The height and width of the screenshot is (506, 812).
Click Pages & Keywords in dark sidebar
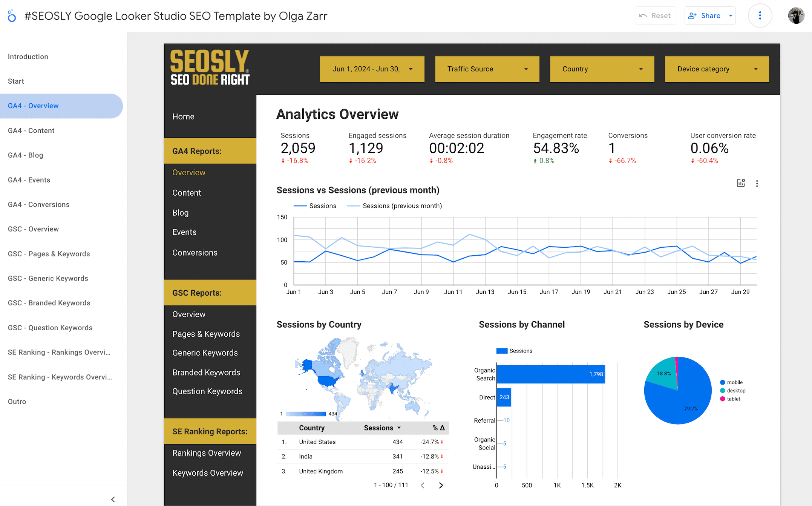[x=206, y=334]
